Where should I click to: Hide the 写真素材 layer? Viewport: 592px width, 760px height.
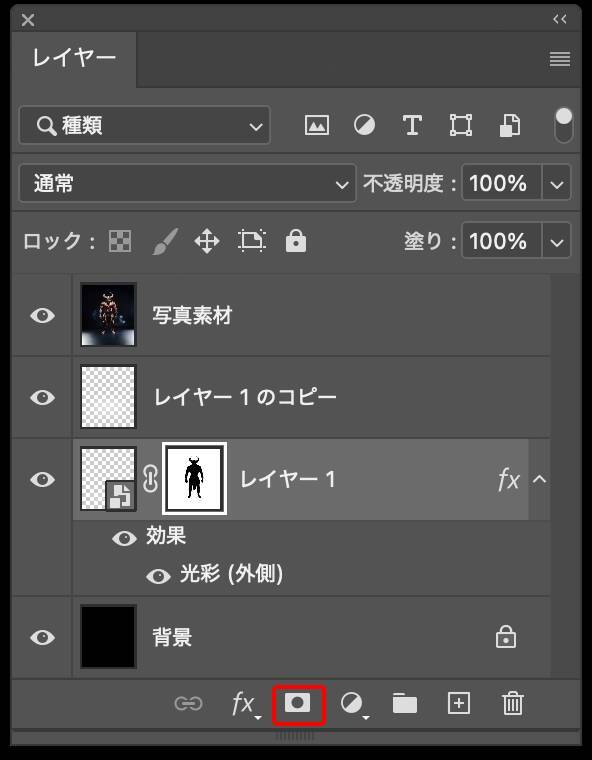pos(43,316)
